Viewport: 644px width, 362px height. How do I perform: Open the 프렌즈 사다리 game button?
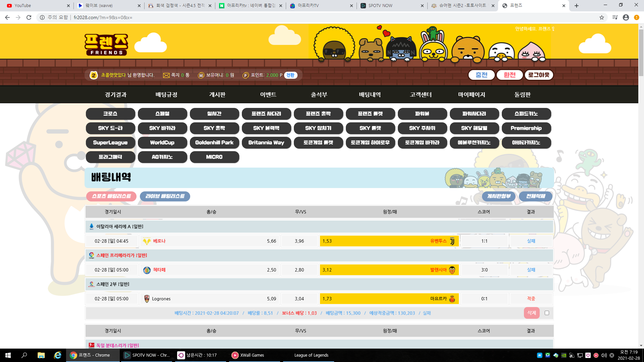coord(266,114)
